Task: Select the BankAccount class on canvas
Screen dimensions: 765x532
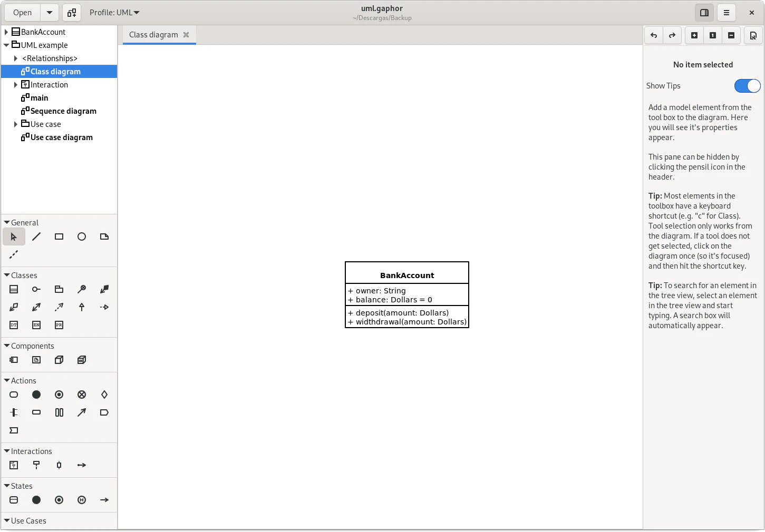Action: [407, 275]
